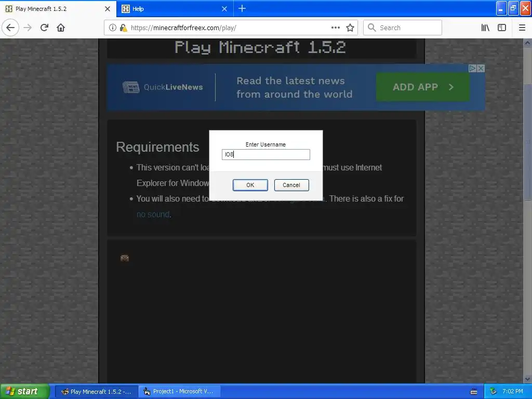
Task: Click the forward navigation arrow
Action: tap(28, 28)
